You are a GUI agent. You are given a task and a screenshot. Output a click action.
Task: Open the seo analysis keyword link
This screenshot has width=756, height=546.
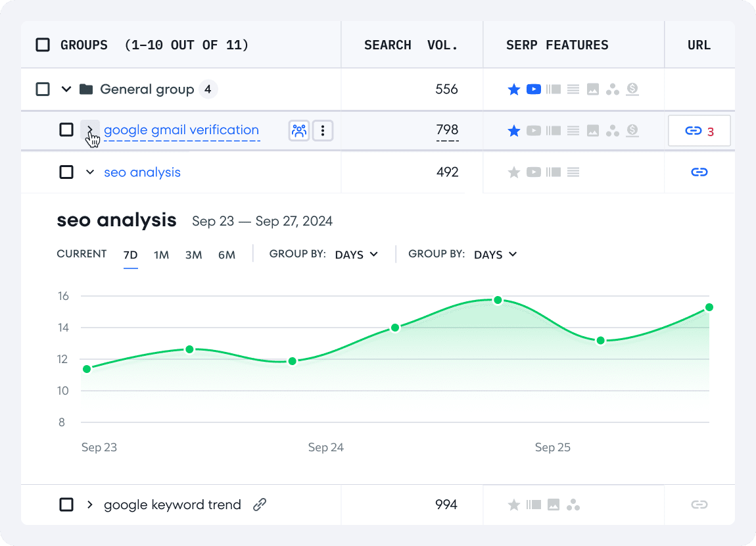click(x=142, y=172)
